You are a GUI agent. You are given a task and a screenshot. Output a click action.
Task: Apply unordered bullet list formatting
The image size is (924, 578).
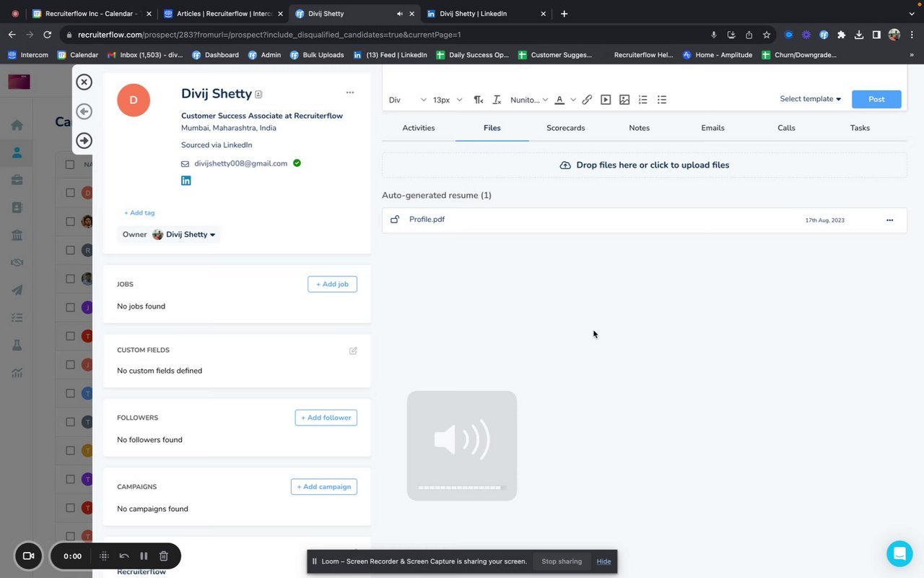click(x=662, y=100)
